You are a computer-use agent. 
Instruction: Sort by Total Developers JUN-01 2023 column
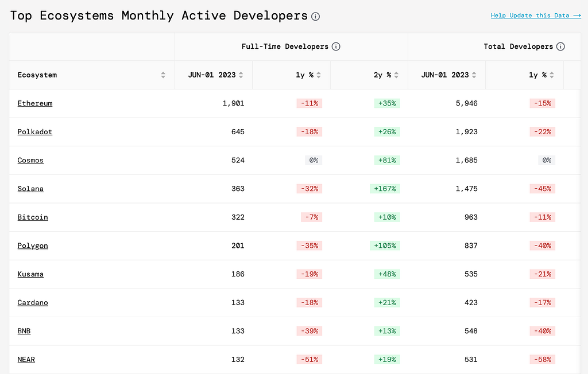coord(474,75)
